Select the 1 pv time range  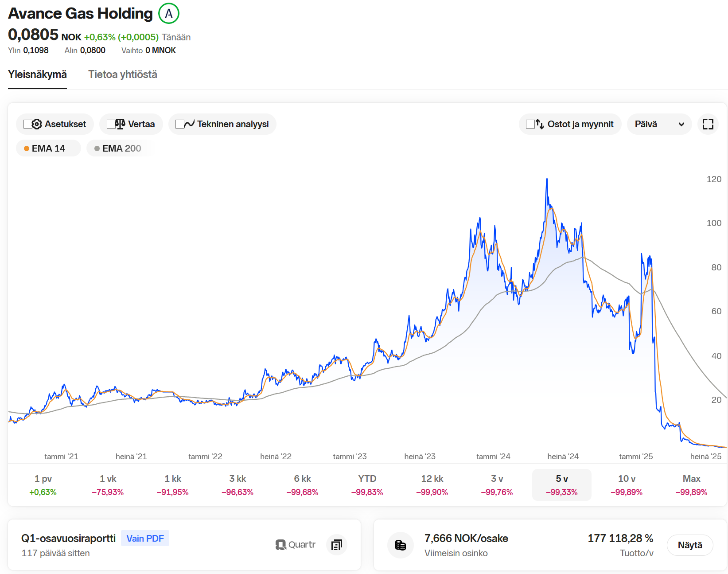coord(43,485)
